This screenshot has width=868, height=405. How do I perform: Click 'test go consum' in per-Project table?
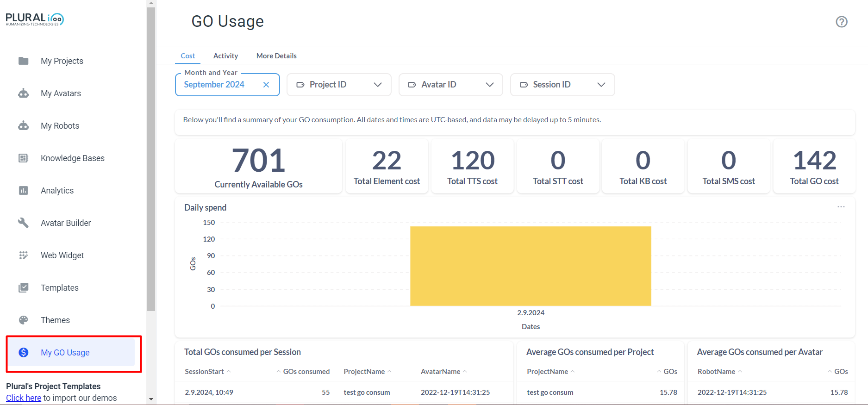click(x=550, y=393)
